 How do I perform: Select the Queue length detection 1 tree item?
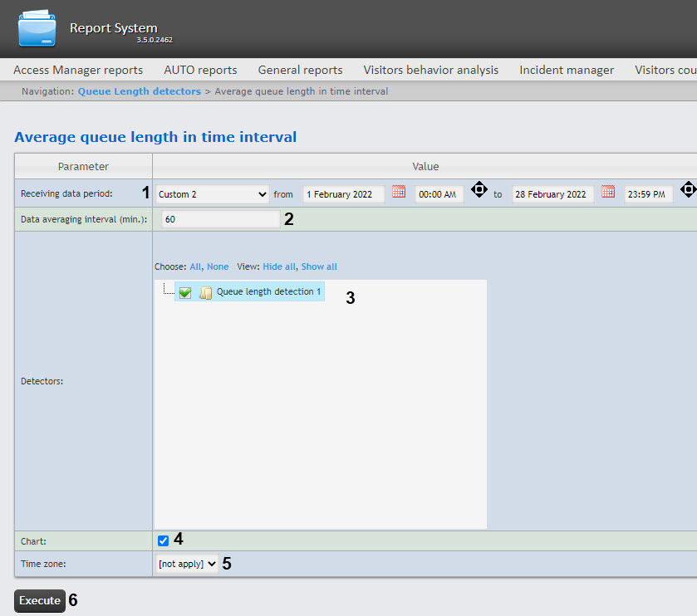click(x=268, y=292)
